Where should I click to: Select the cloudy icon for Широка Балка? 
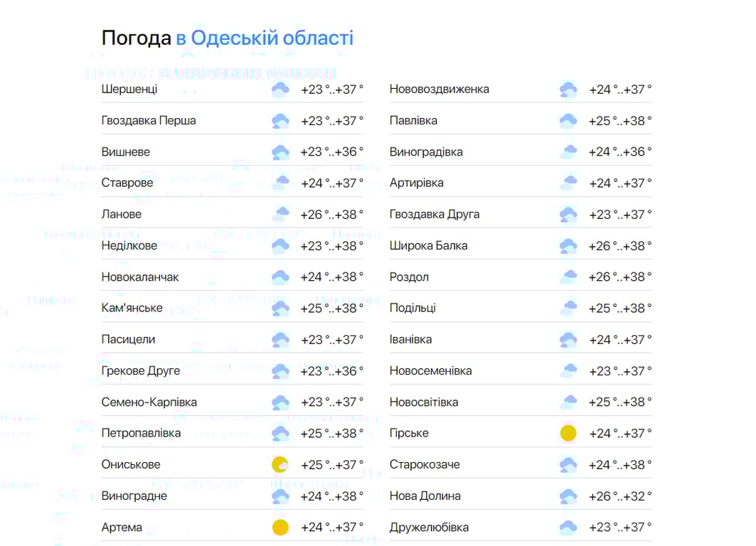(568, 245)
